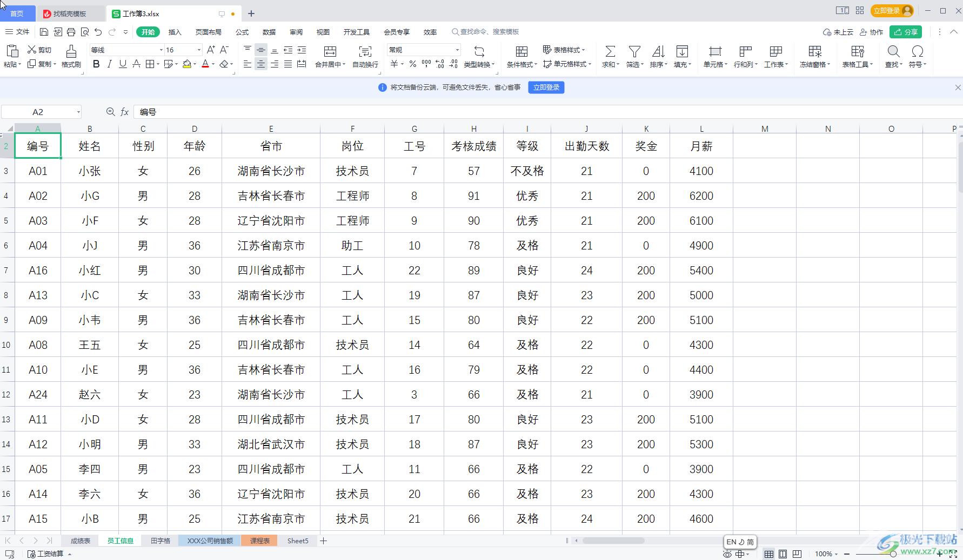Expand the Name Box dropdown arrow
The width and height of the screenshot is (963, 560).
(78, 112)
